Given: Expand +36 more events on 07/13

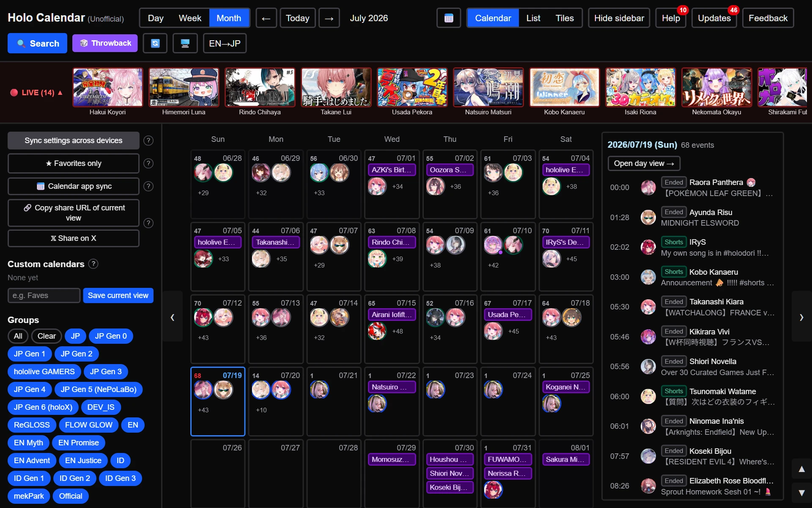Looking at the screenshot, I should point(261,338).
